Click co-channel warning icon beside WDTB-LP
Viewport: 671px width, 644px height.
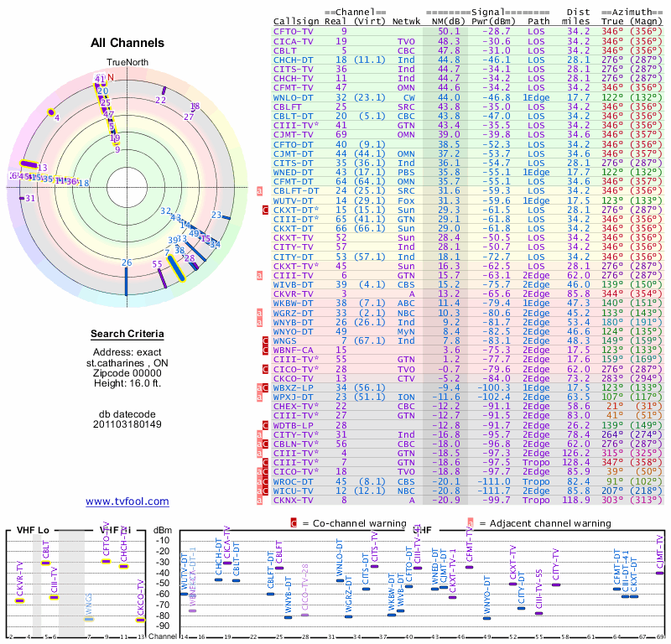266,425
